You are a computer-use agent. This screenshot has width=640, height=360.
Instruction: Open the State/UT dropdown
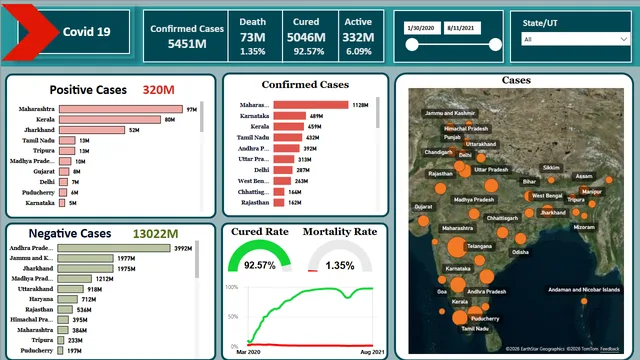click(x=576, y=39)
